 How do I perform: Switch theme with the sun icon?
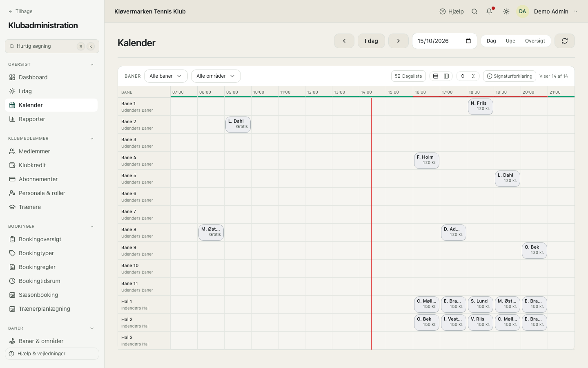pos(506,11)
